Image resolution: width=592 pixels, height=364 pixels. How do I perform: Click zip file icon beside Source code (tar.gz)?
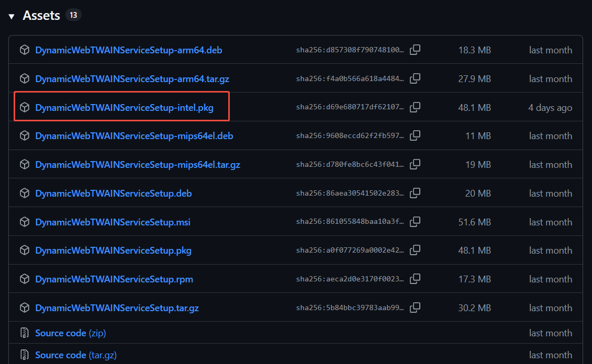coord(25,355)
